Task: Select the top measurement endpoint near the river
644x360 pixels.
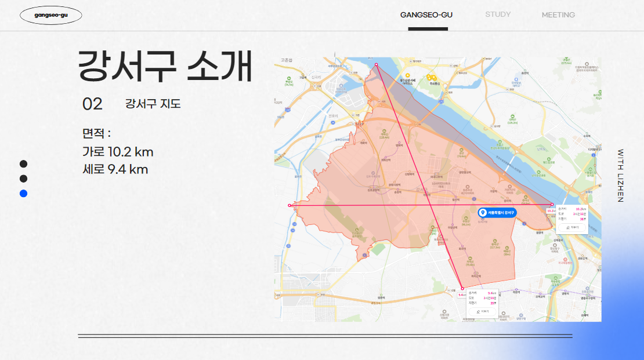Action: point(376,64)
